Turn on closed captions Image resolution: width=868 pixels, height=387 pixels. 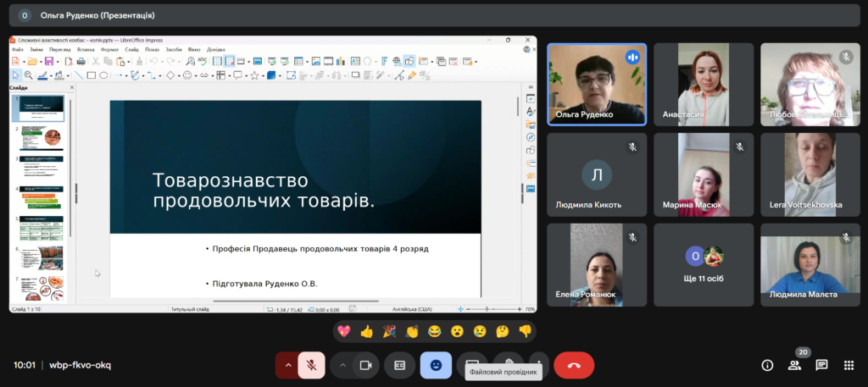[x=399, y=365]
